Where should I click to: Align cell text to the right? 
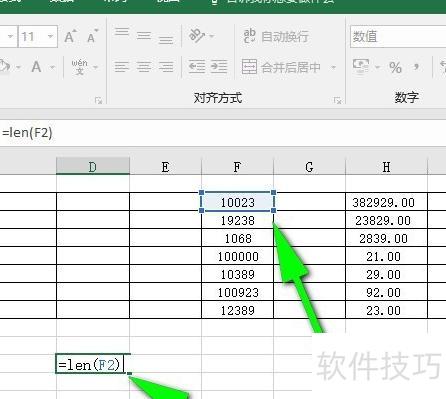click(166, 67)
